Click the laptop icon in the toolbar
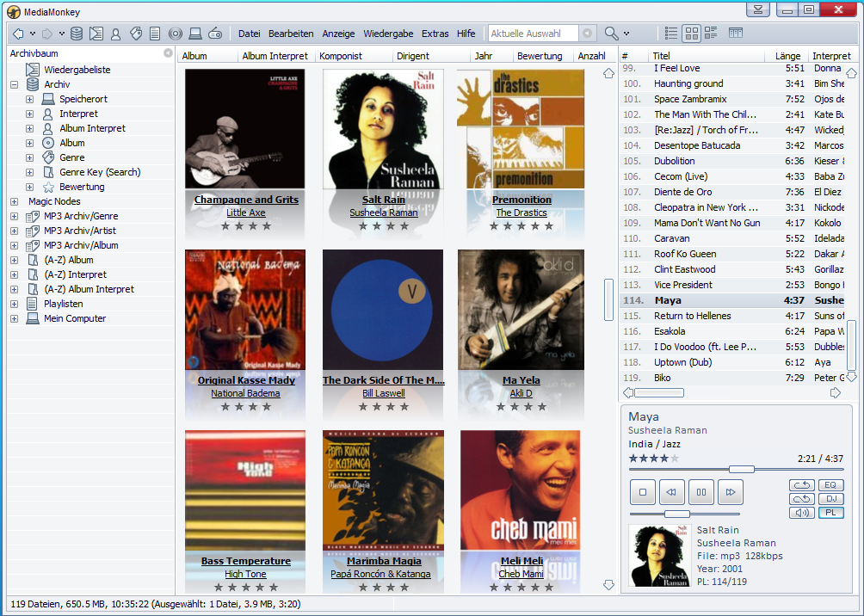 (x=195, y=34)
